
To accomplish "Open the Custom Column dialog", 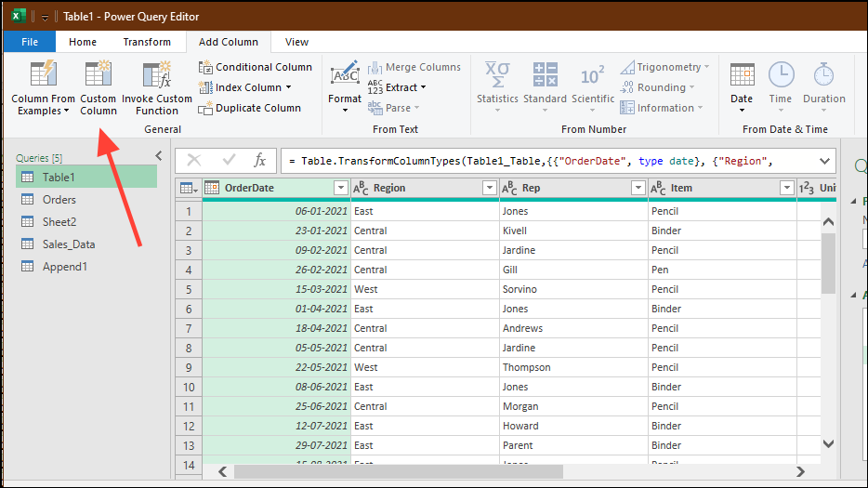I will coord(98,88).
